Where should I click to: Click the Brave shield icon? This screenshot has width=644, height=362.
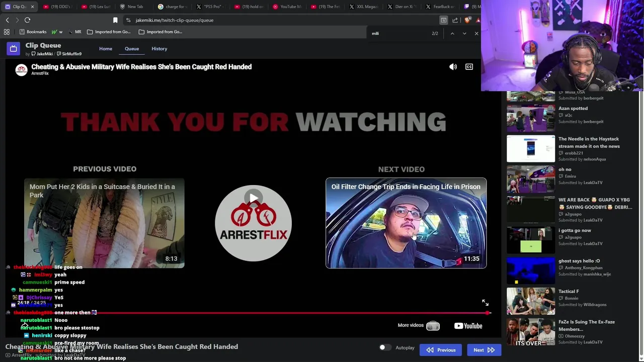pyautogui.click(x=467, y=20)
